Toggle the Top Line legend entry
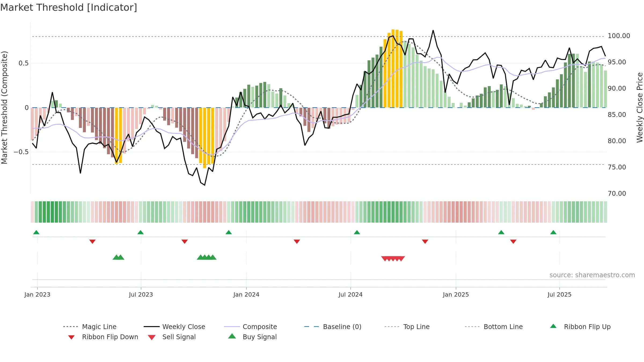Screen dimensions: 644x362 tap(407, 327)
